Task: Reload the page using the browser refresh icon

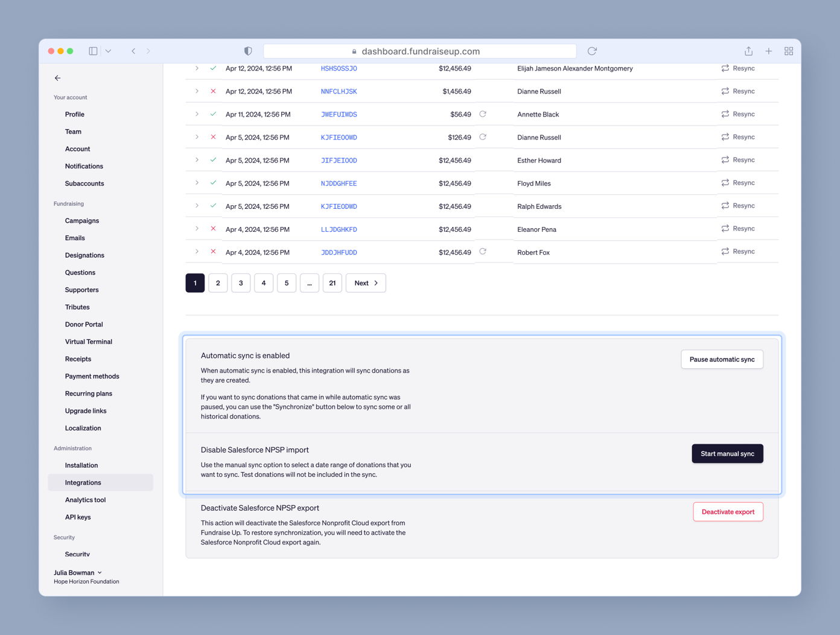Action: (x=591, y=51)
